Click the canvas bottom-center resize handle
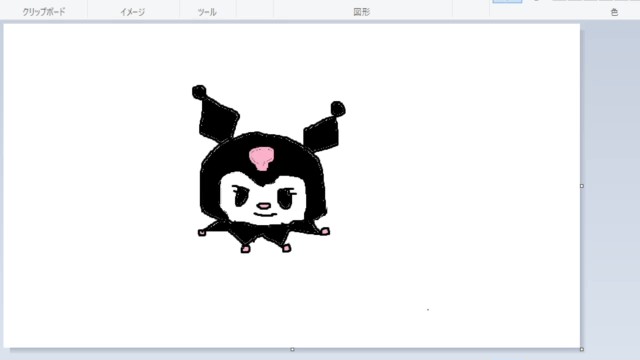The width and height of the screenshot is (640, 360). pos(292,349)
